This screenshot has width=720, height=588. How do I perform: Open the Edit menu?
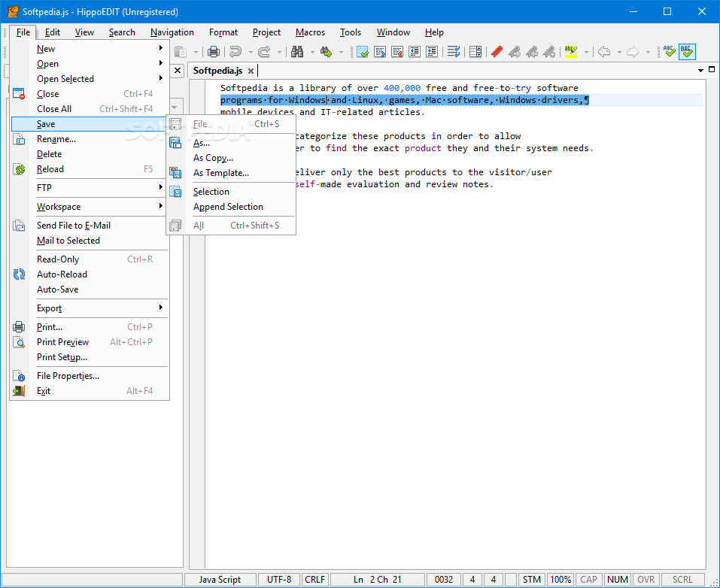click(53, 32)
